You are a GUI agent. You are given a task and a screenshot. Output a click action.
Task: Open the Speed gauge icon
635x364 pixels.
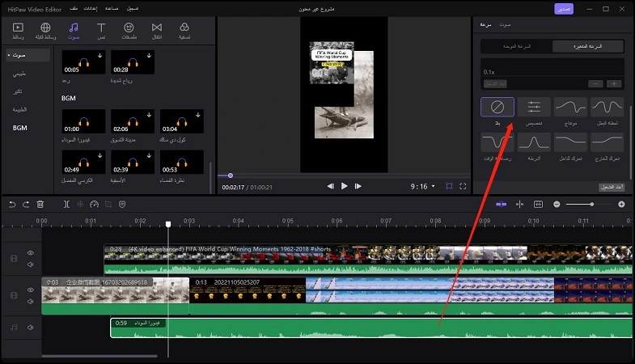94,205
